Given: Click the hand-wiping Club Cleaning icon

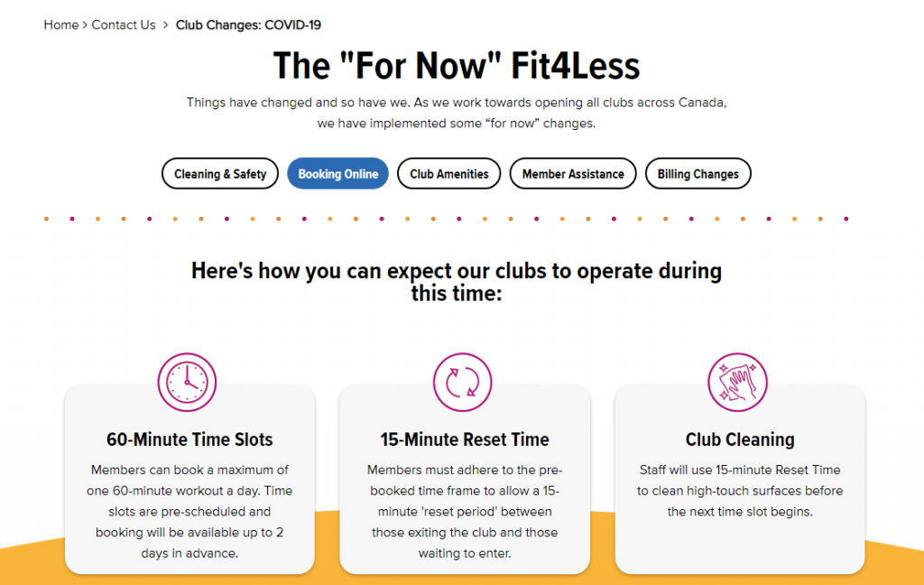Looking at the screenshot, I should pos(738,381).
